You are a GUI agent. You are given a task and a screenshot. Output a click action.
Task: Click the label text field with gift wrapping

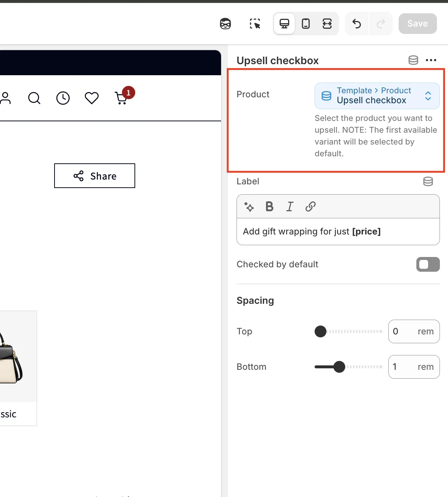[337, 232]
